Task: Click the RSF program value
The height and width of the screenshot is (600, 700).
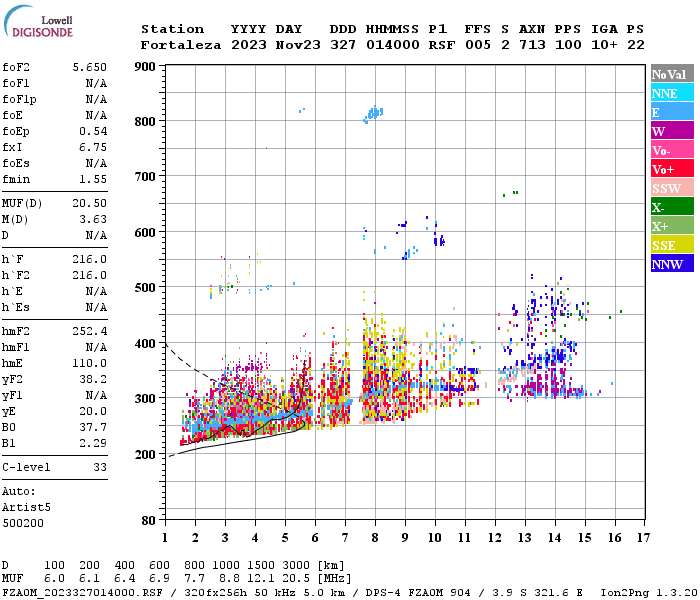Action: click(442, 45)
